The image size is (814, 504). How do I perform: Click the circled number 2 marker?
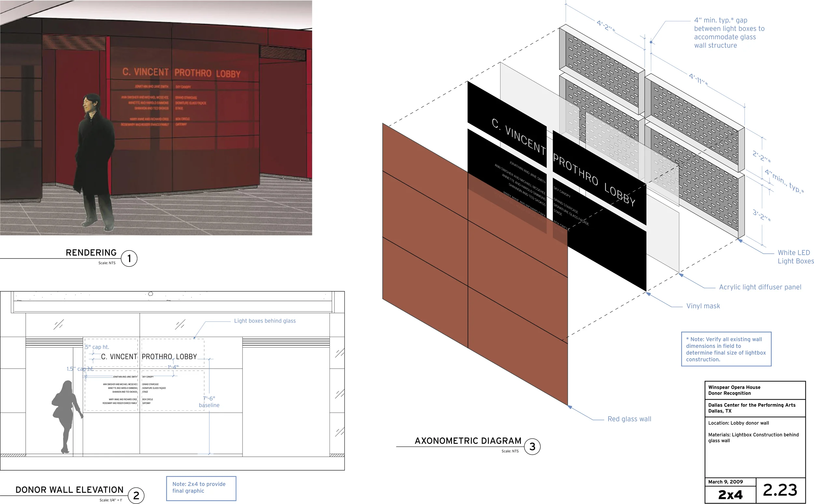[136, 496]
